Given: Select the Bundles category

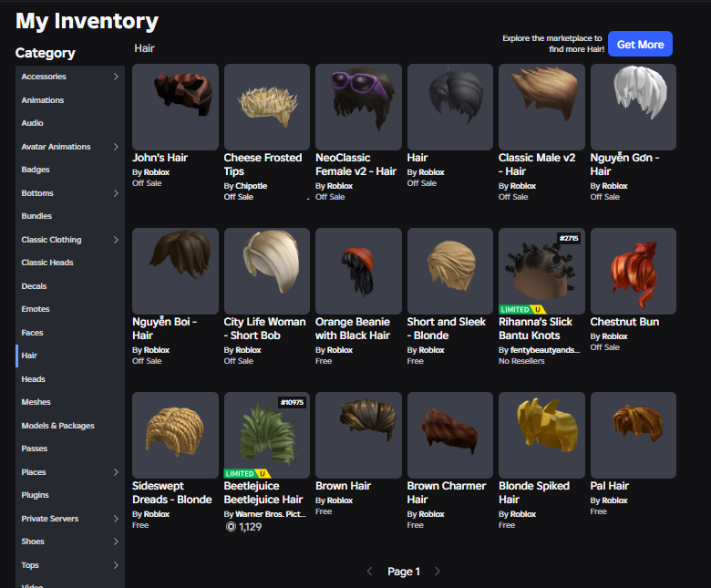Looking at the screenshot, I should 70,216.
